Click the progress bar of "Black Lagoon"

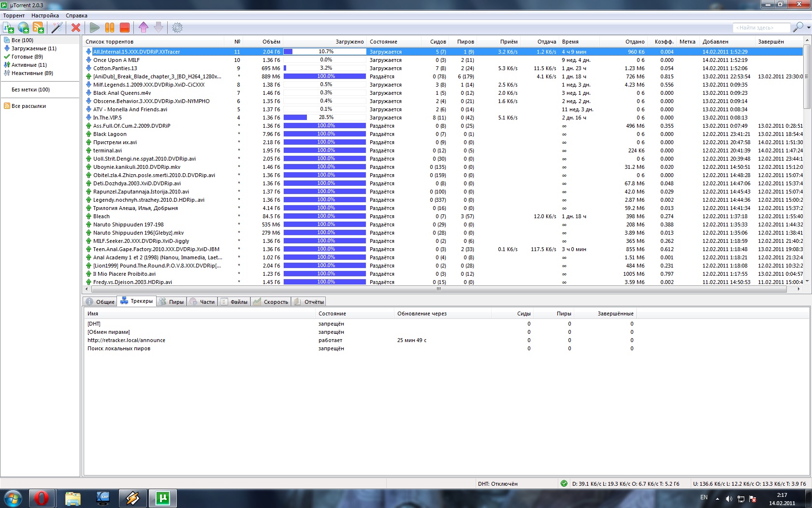point(325,134)
